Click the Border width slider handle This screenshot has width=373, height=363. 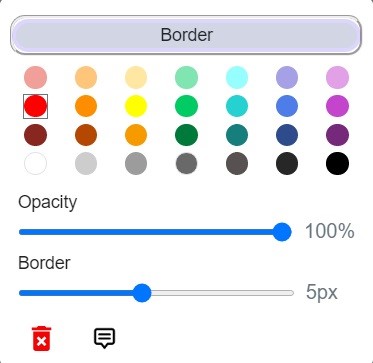point(142,293)
